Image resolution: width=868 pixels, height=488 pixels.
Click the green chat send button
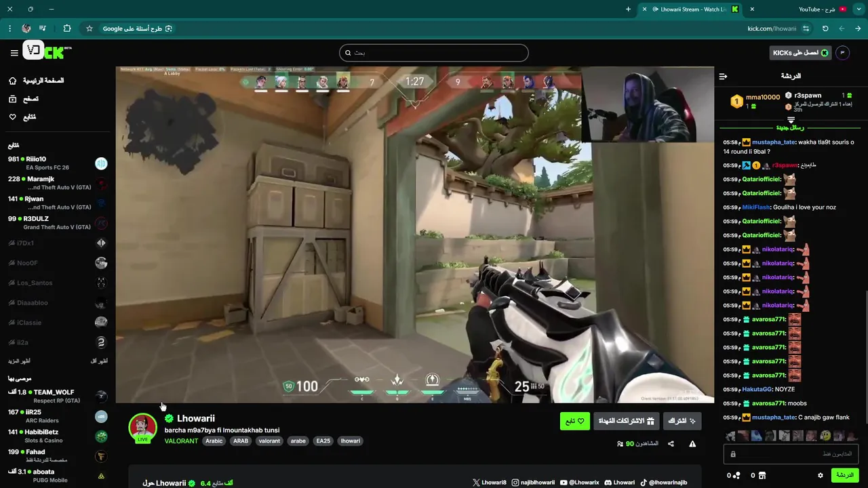845,476
